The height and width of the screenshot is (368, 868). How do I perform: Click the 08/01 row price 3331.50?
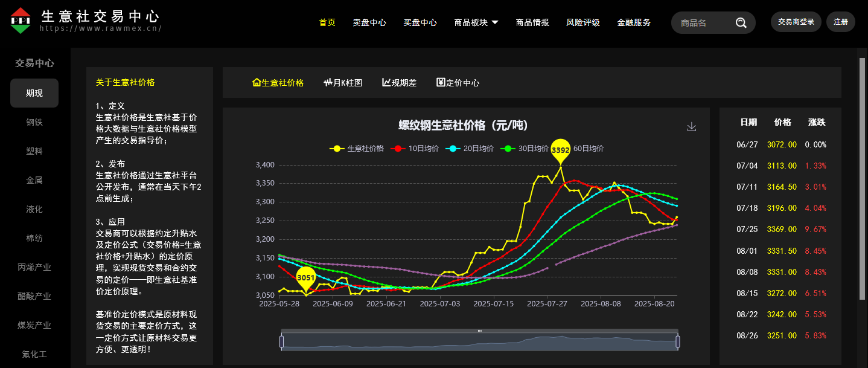(782, 251)
